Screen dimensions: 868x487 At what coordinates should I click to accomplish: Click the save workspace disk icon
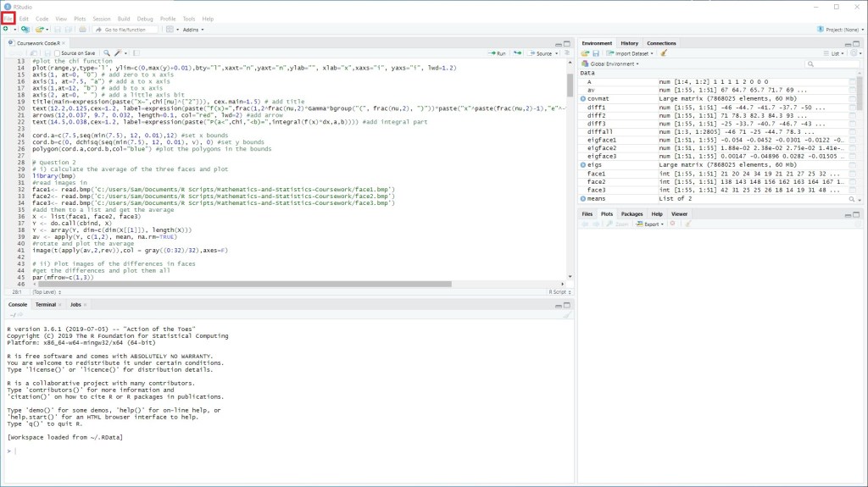click(595, 53)
